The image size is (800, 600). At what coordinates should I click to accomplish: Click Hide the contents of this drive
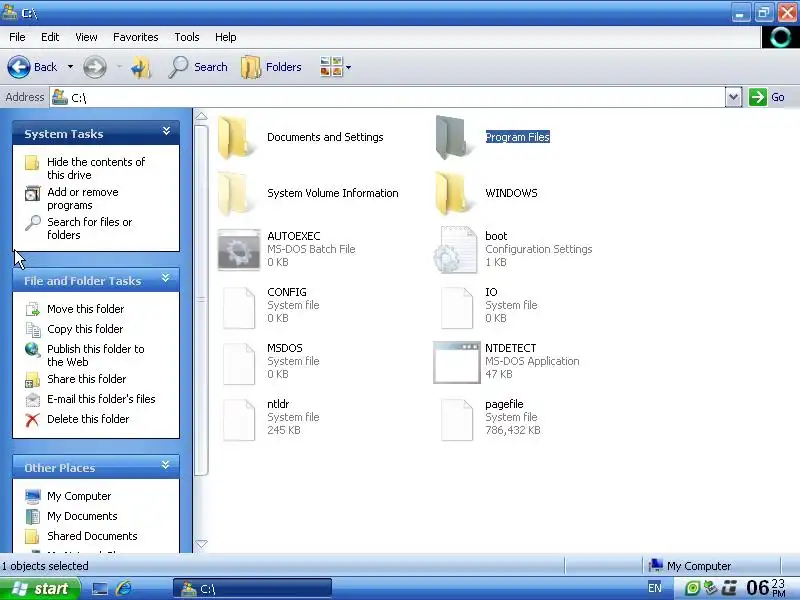coord(96,168)
